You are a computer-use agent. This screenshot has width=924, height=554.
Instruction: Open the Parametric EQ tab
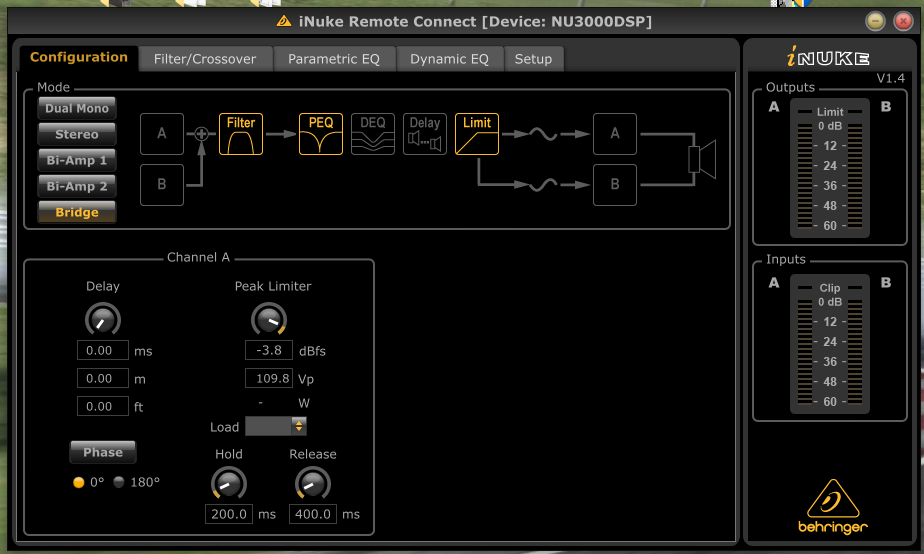334,59
